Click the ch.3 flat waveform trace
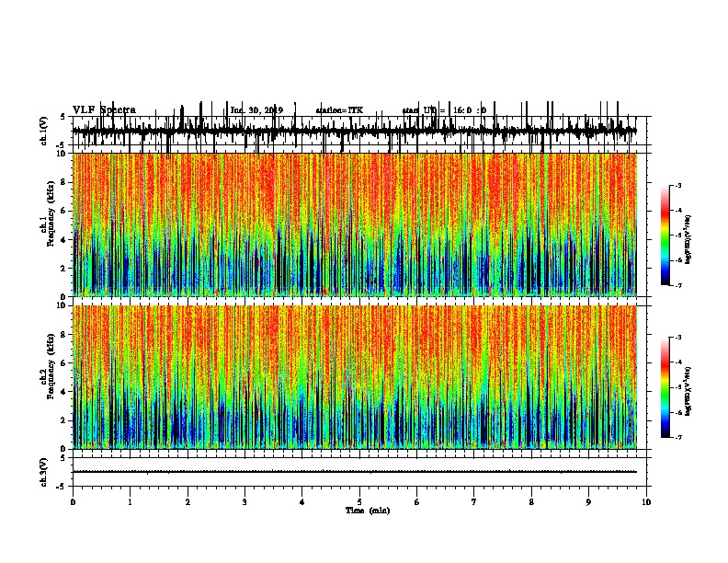This screenshot has width=728, height=563. [354, 472]
